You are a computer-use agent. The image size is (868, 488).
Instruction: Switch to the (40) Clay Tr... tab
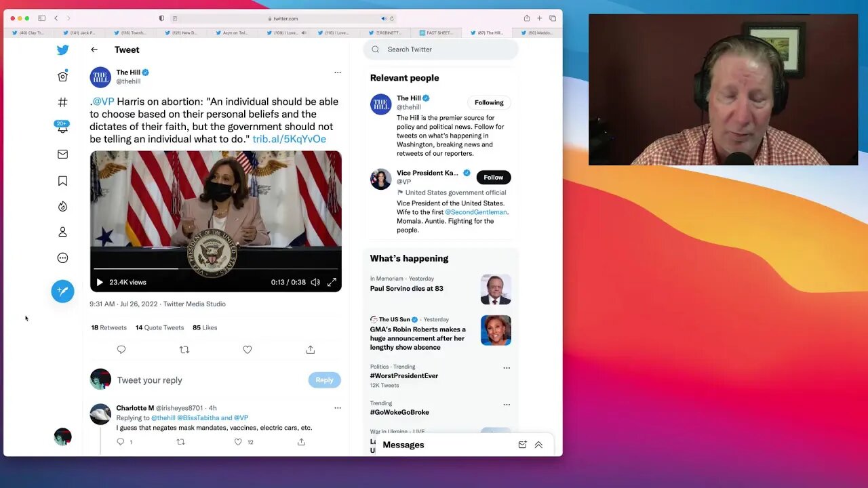pyautogui.click(x=29, y=33)
